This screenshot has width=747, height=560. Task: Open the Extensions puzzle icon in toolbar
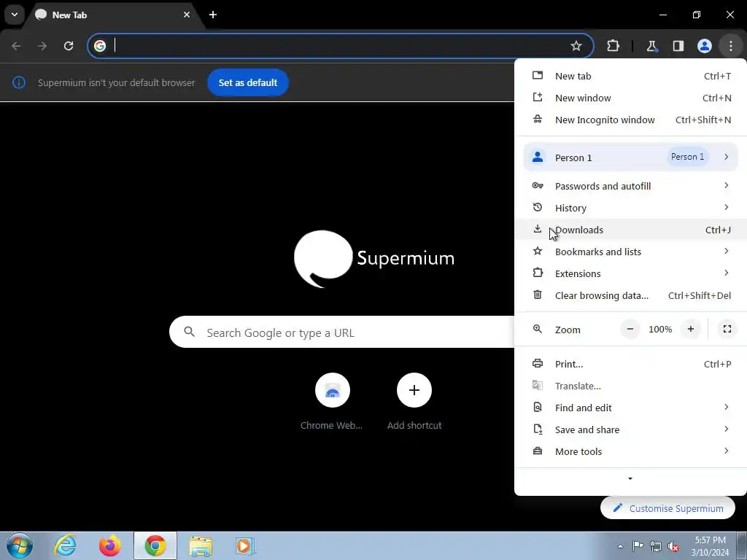[x=613, y=46]
